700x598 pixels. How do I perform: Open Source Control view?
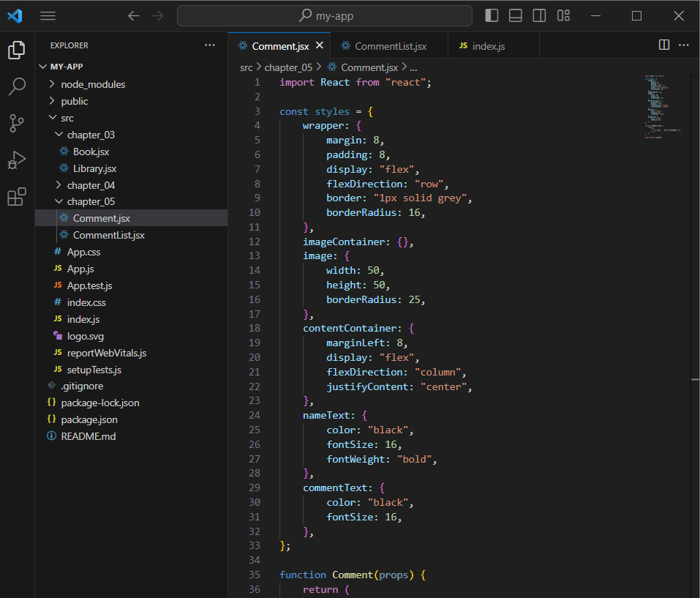(16, 123)
